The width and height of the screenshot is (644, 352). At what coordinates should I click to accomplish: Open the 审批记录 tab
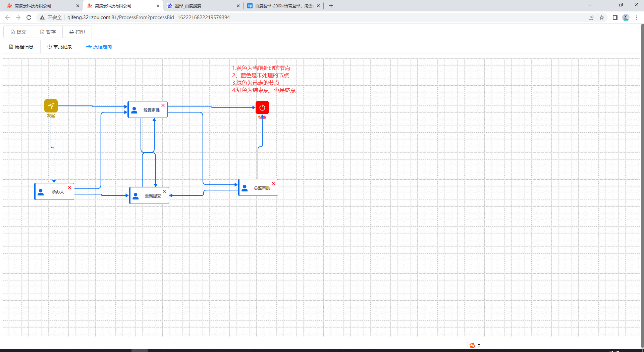click(60, 47)
